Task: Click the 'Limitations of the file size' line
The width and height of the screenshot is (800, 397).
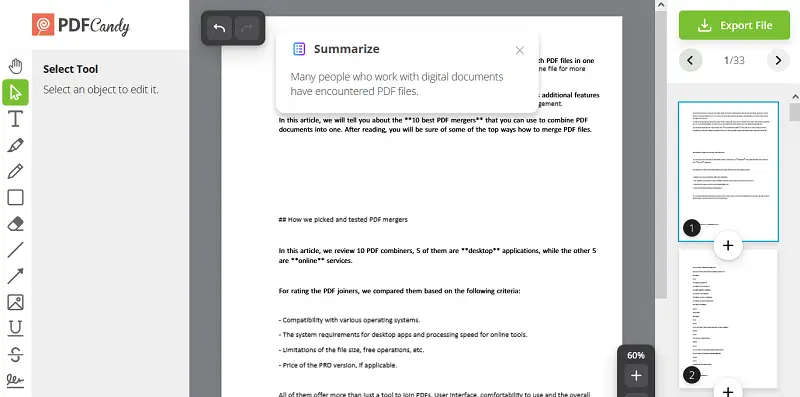Action: 351,350
